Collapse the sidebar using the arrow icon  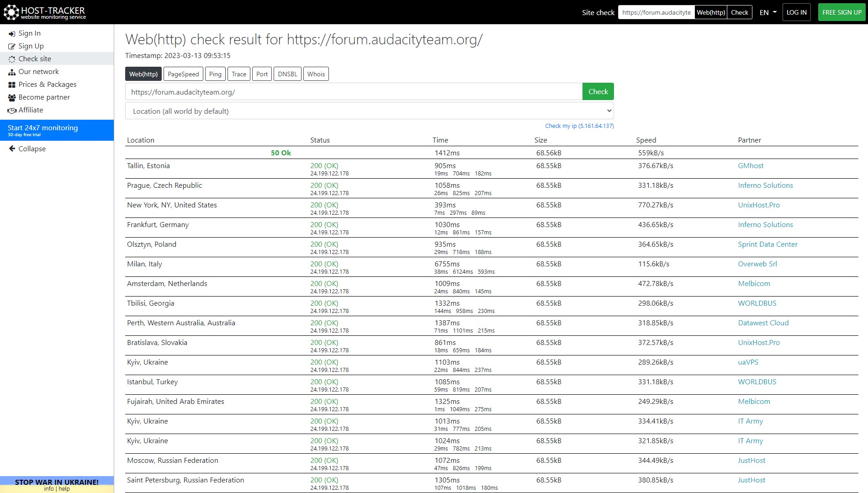coord(12,148)
